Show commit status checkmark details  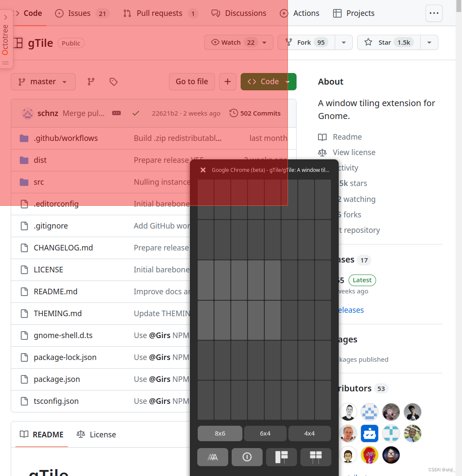point(136,113)
